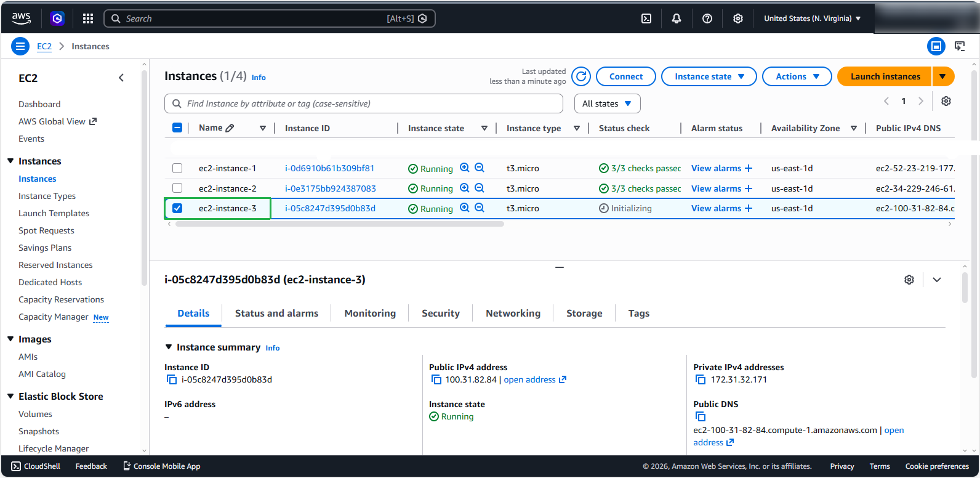Add alarm plus icon for ec2-instance-3
Viewport: 980px width, 478px height.
[x=749, y=208]
